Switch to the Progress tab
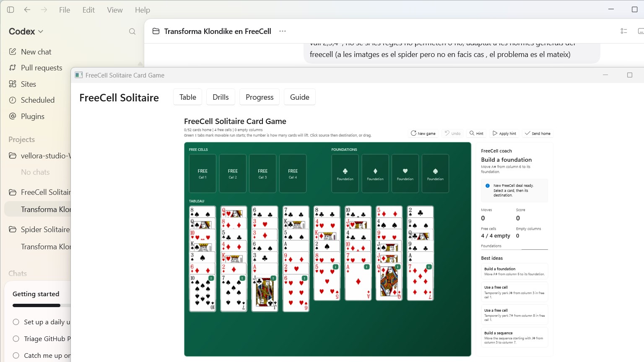This screenshot has width=644, height=362. [260, 97]
